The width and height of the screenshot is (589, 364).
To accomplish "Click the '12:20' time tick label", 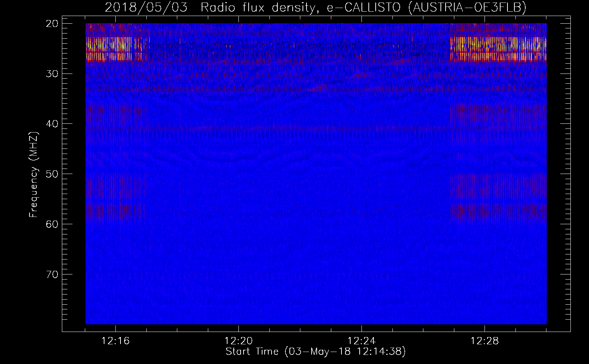I will 238,341.
